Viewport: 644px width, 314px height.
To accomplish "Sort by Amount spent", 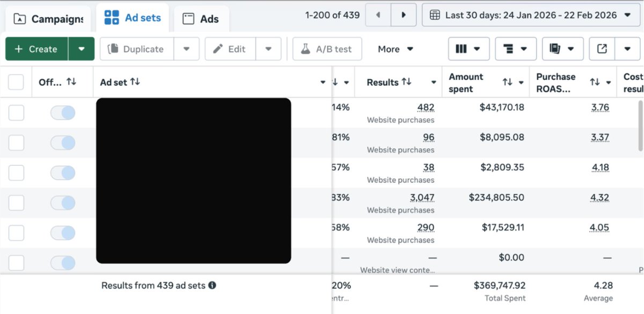I will pyautogui.click(x=507, y=82).
